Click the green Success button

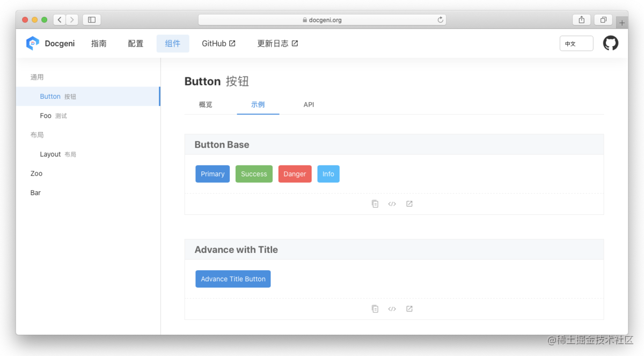pyautogui.click(x=254, y=174)
